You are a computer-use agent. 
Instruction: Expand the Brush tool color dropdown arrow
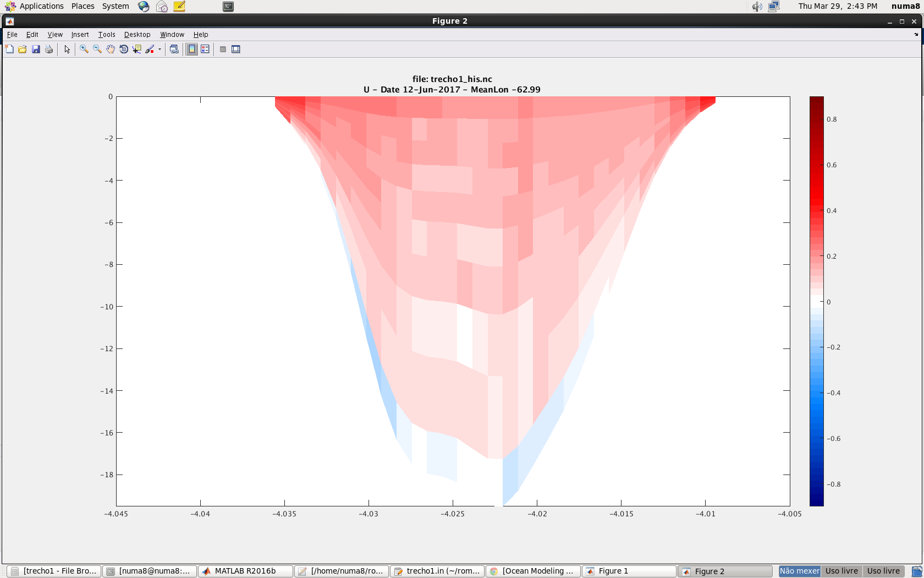point(159,50)
